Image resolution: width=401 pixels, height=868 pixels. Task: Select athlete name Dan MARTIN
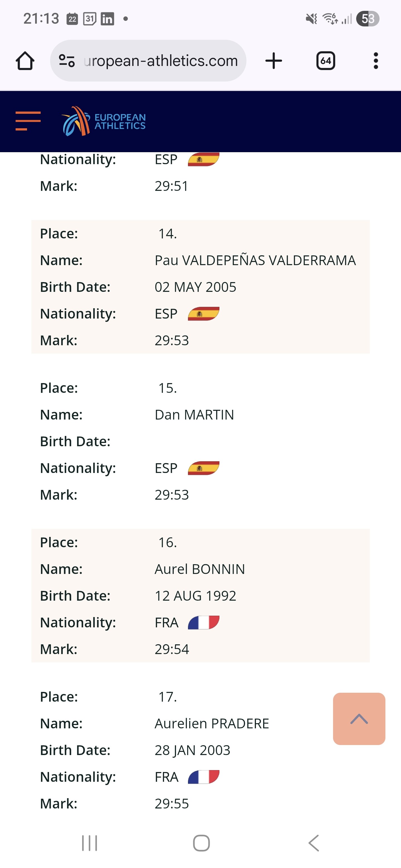[x=194, y=415]
